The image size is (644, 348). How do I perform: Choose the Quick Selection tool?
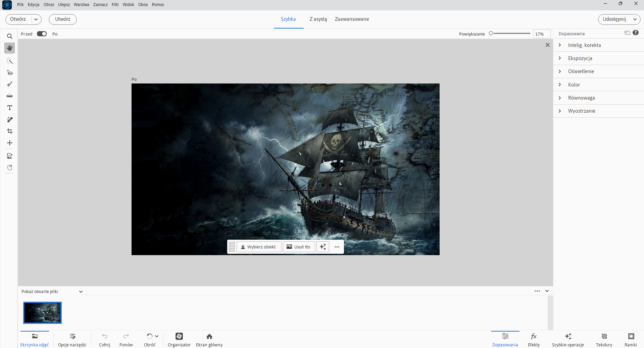[10, 61]
